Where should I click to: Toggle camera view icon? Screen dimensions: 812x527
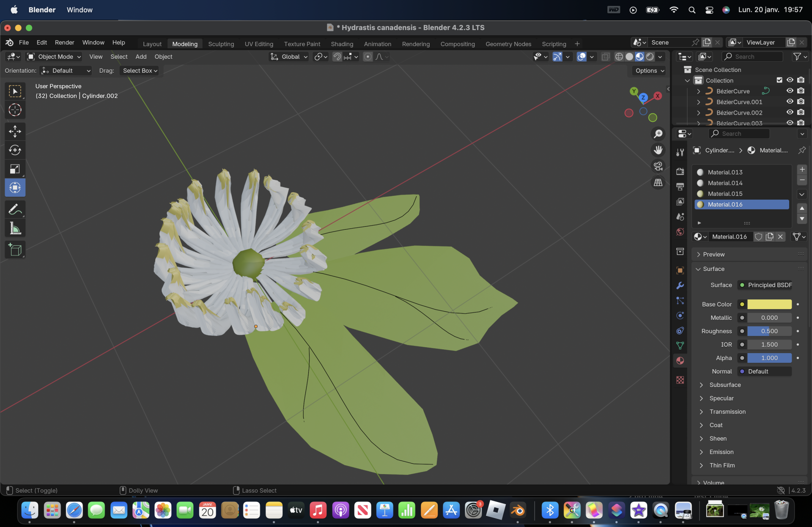[658, 166]
